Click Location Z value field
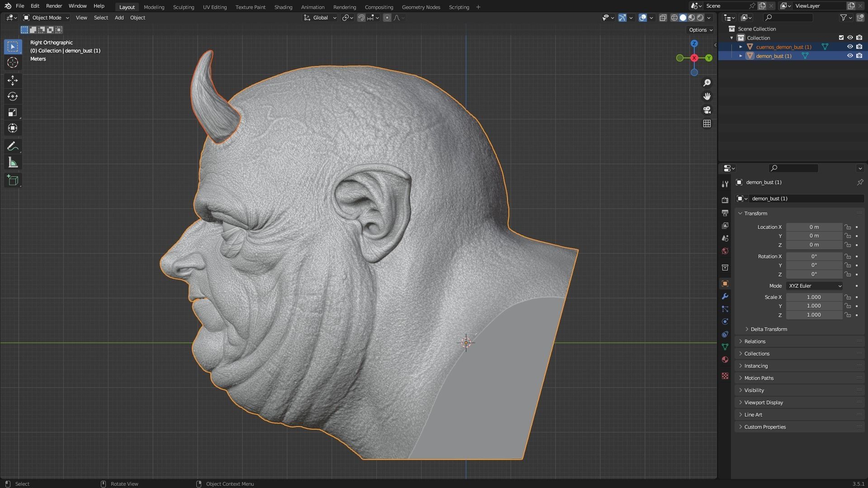868x488 pixels. point(814,245)
